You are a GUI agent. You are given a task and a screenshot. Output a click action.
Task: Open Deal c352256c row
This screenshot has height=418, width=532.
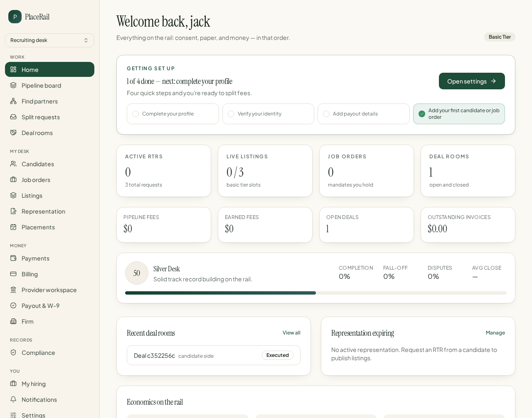[214, 355]
